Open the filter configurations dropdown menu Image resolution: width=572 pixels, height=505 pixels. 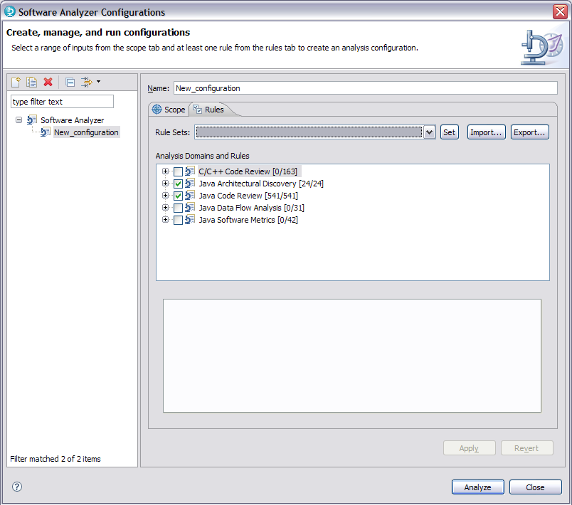(98, 82)
